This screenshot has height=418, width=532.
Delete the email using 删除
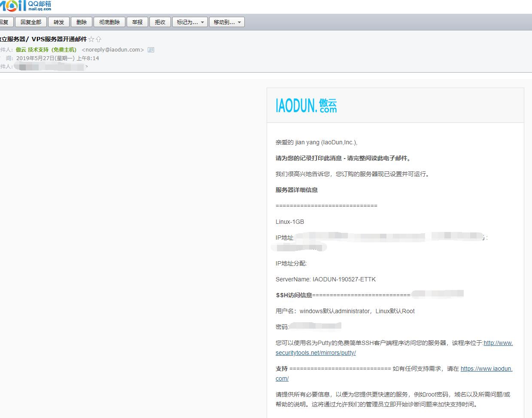tap(82, 22)
